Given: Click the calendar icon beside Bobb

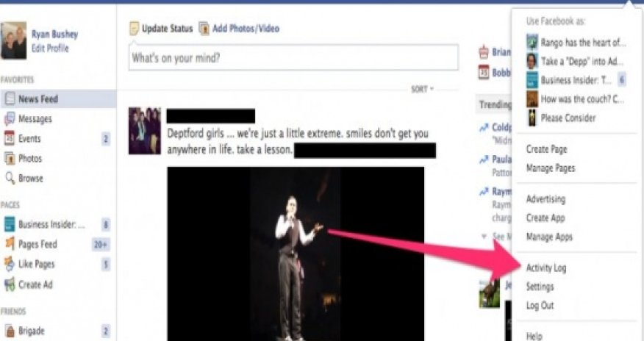Looking at the screenshot, I should pyautogui.click(x=484, y=73).
